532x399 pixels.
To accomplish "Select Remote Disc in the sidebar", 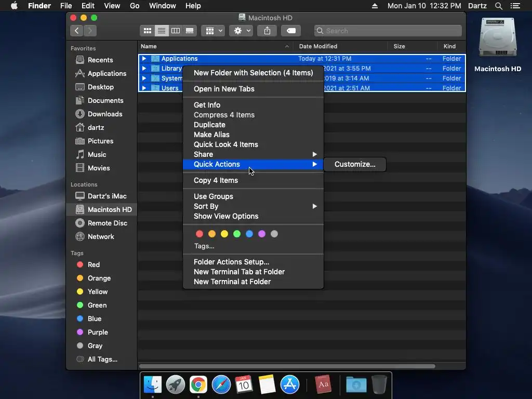I will pos(107,223).
